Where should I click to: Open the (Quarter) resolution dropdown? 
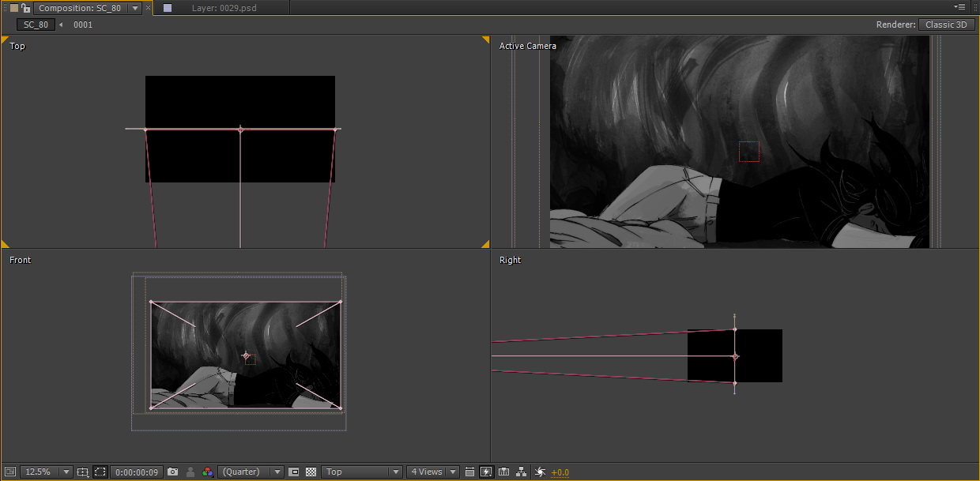[251, 472]
